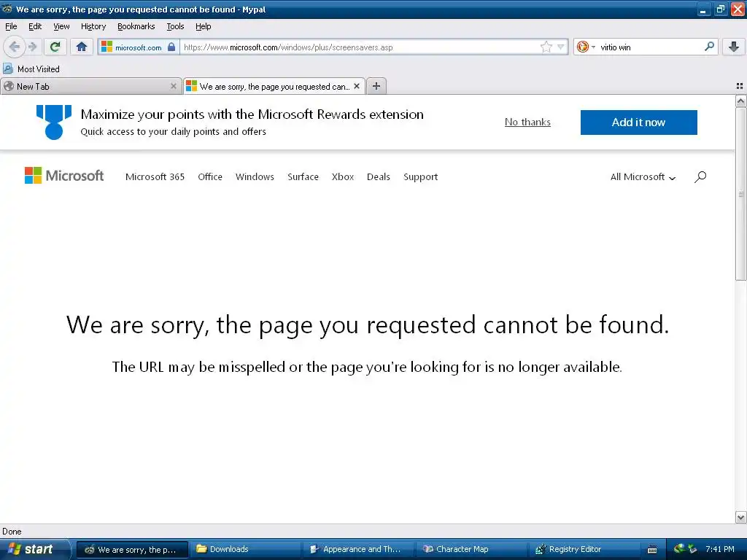Open the Microsoft site search magnifier
This screenshot has height=560, width=747.
pos(700,176)
